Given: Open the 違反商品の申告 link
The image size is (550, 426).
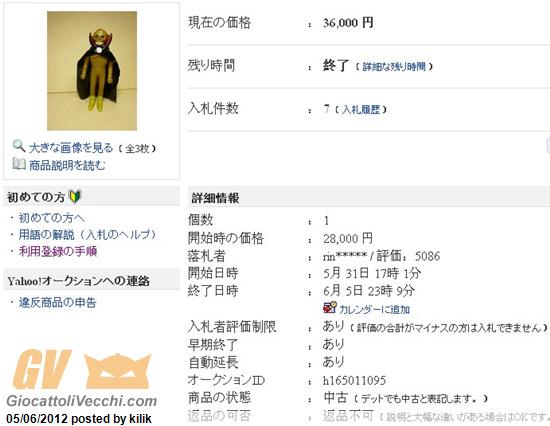Looking at the screenshot, I should (x=58, y=302).
